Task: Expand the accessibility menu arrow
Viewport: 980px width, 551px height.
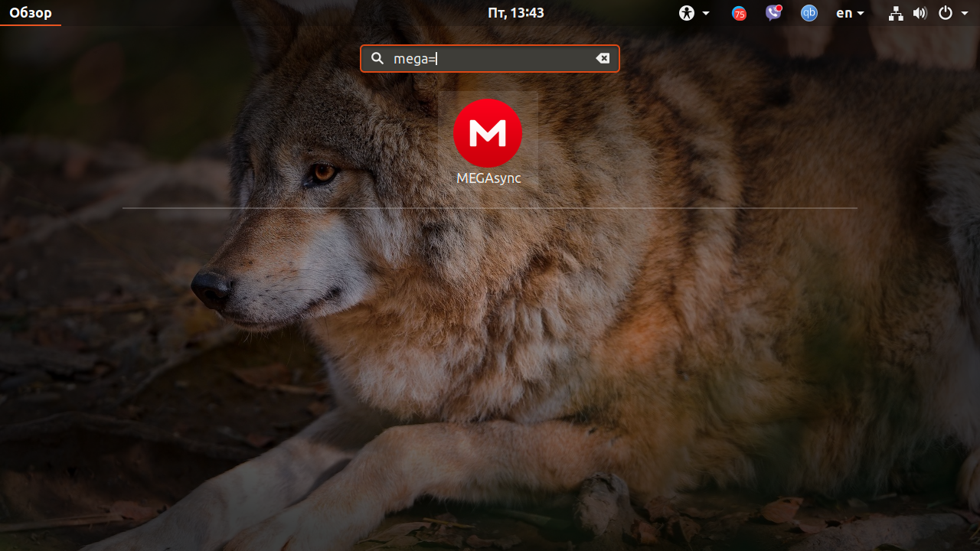Action: pyautogui.click(x=706, y=13)
